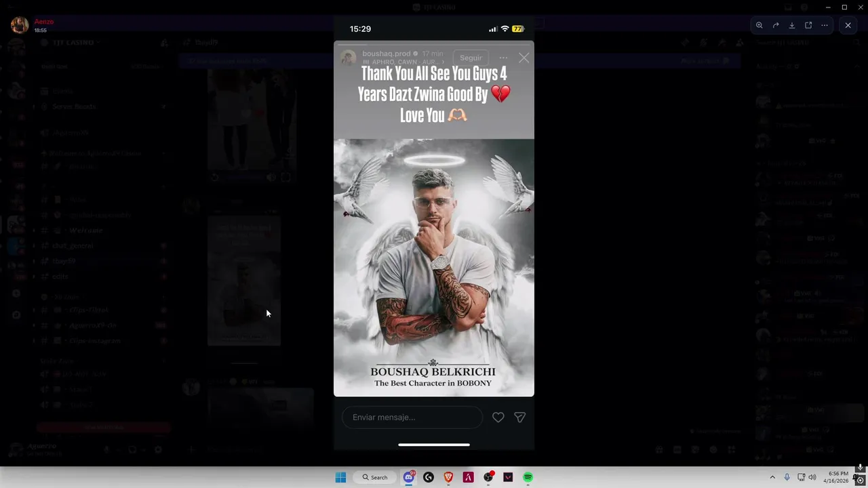Open Brave browser from the taskbar
The width and height of the screenshot is (868, 488).
[448, 477]
